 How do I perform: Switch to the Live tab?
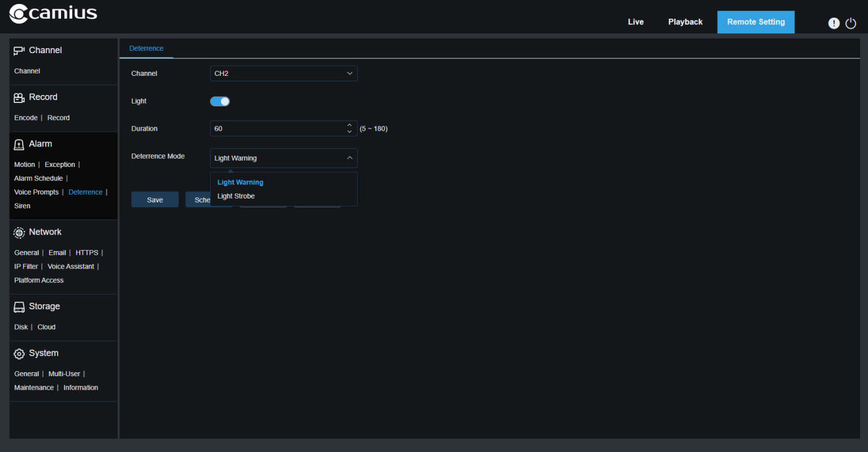(x=635, y=22)
